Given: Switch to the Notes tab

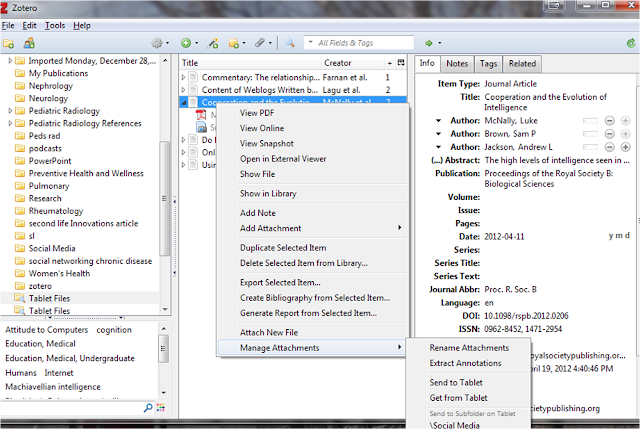Looking at the screenshot, I should coord(457,64).
